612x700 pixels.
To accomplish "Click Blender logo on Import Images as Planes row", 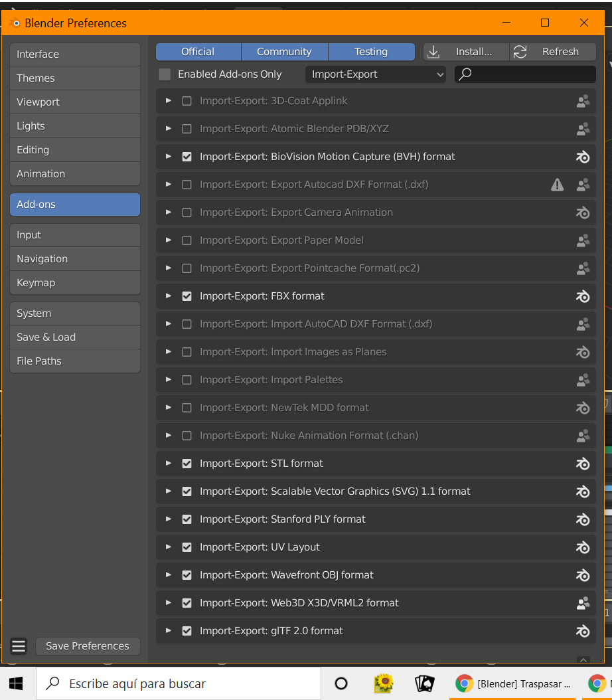I will click(x=583, y=352).
